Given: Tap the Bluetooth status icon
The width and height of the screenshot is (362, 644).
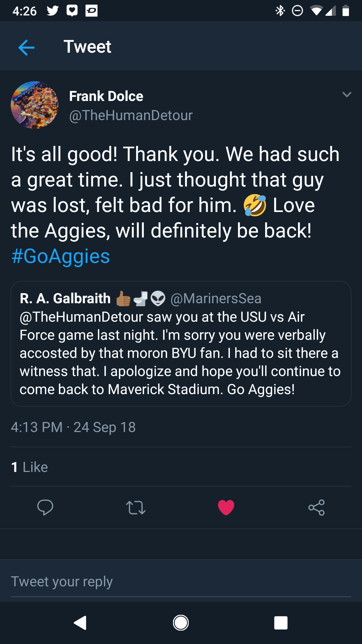Looking at the screenshot, I should [280, 11].
